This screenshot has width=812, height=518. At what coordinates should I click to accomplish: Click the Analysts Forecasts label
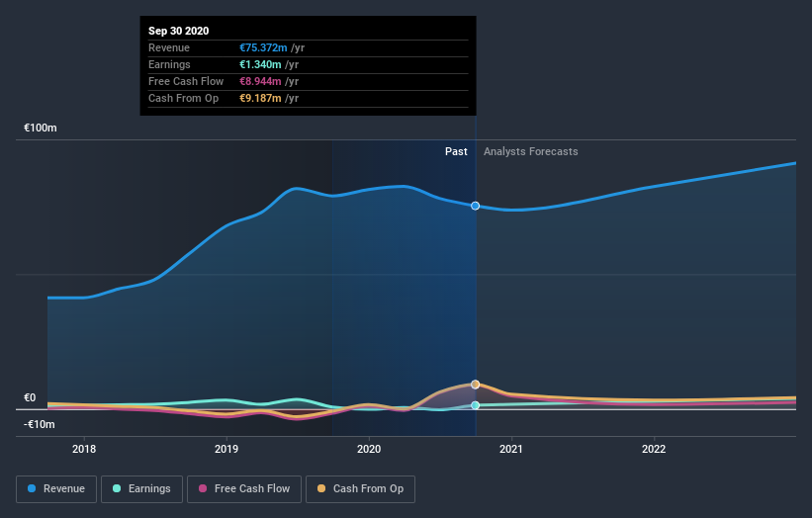tap(531, 151)
